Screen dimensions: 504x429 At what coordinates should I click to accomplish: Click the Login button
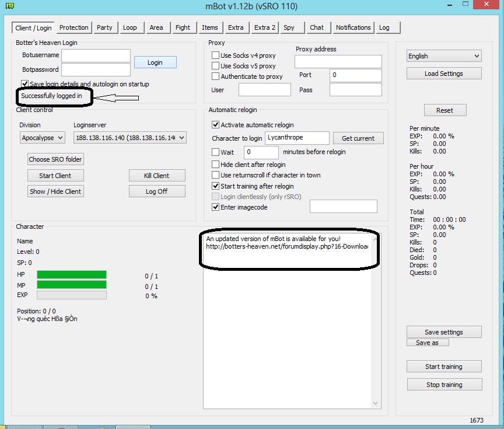point(155,62)
